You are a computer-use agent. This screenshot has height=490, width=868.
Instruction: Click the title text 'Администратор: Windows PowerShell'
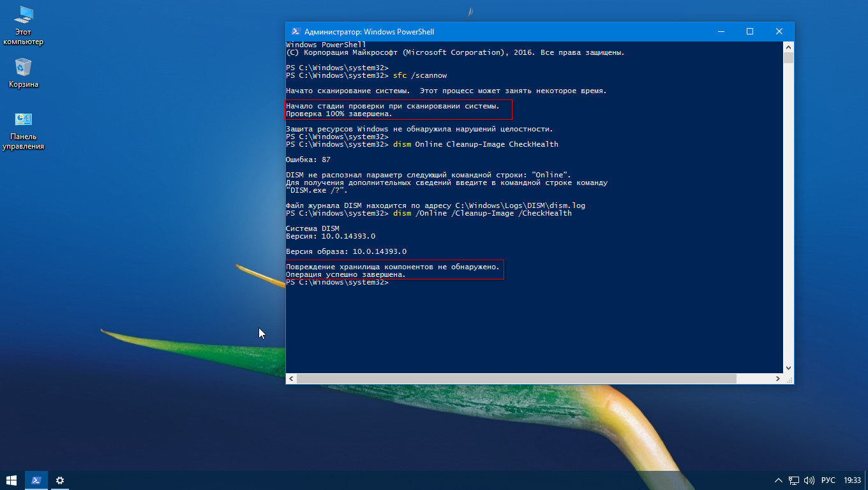pos(369,32)
